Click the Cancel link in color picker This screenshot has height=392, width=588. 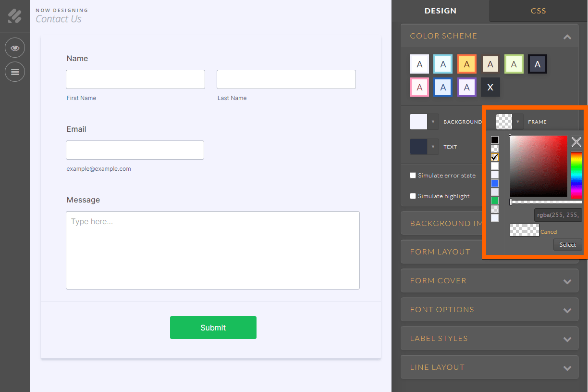pos(549,232)
